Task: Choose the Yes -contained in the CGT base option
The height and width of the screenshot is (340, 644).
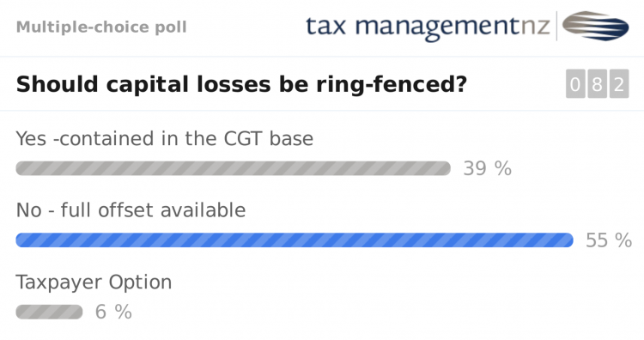Action: 165,138
